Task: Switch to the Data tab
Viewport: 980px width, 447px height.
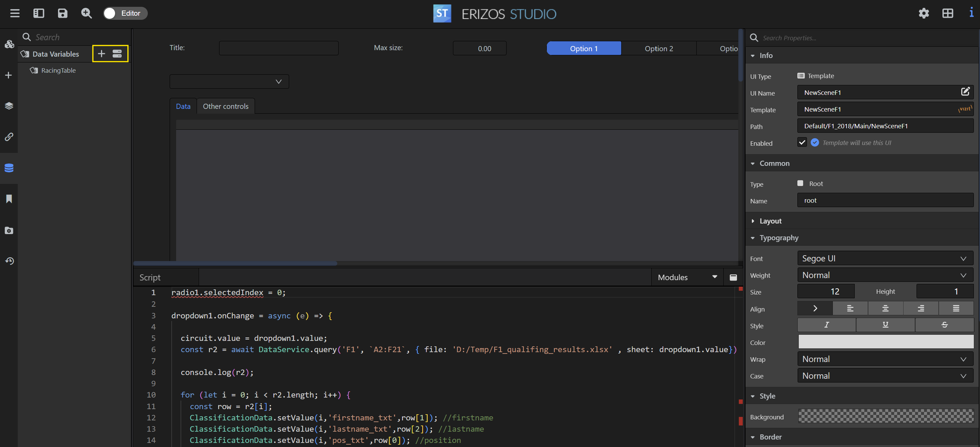Action: point(183,106)
